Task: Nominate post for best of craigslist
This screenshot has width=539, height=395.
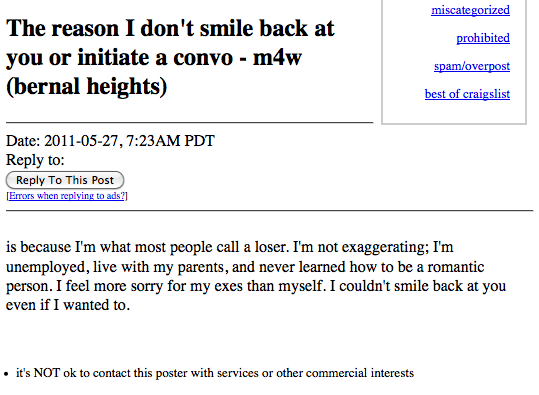Action: pyautogui.click(x=467, y=94)
